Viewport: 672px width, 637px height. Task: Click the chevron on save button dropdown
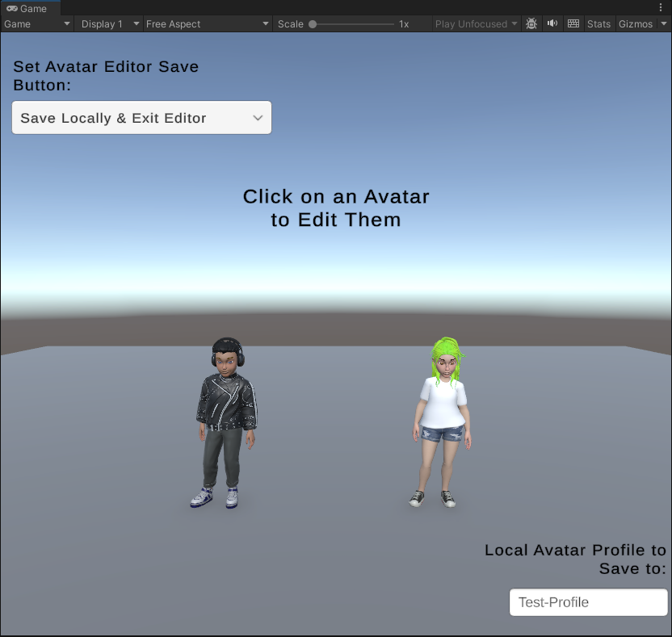point(258,118)
